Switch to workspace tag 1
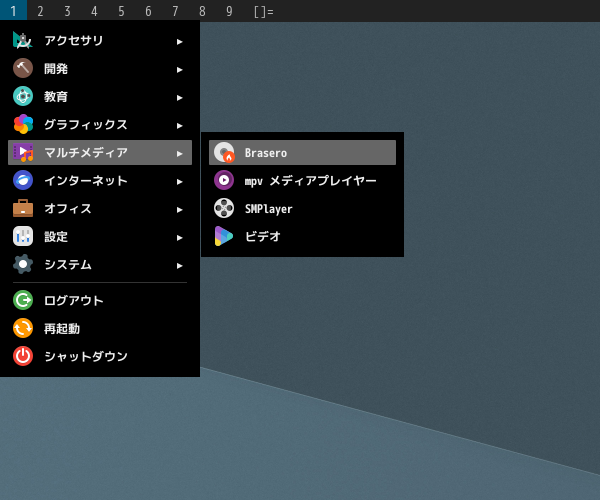The width and height of the screenshot is (600, 500). click(x=13, y=10)
